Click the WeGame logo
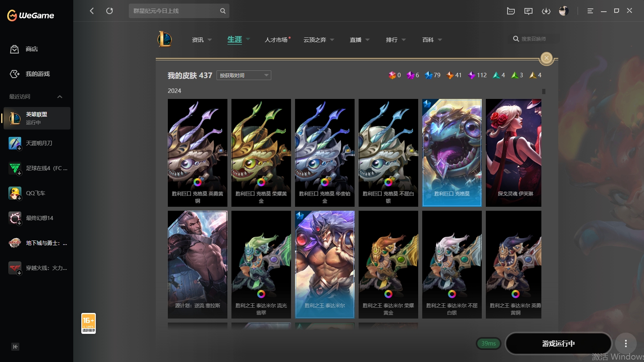644x362 pixels. click(x=31, y=15)
